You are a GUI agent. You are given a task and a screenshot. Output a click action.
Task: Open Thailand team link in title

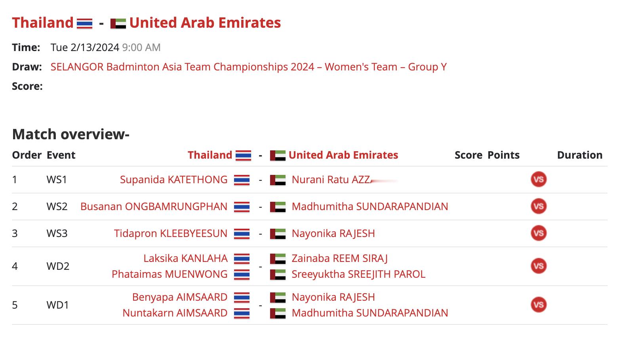point(43,23)
